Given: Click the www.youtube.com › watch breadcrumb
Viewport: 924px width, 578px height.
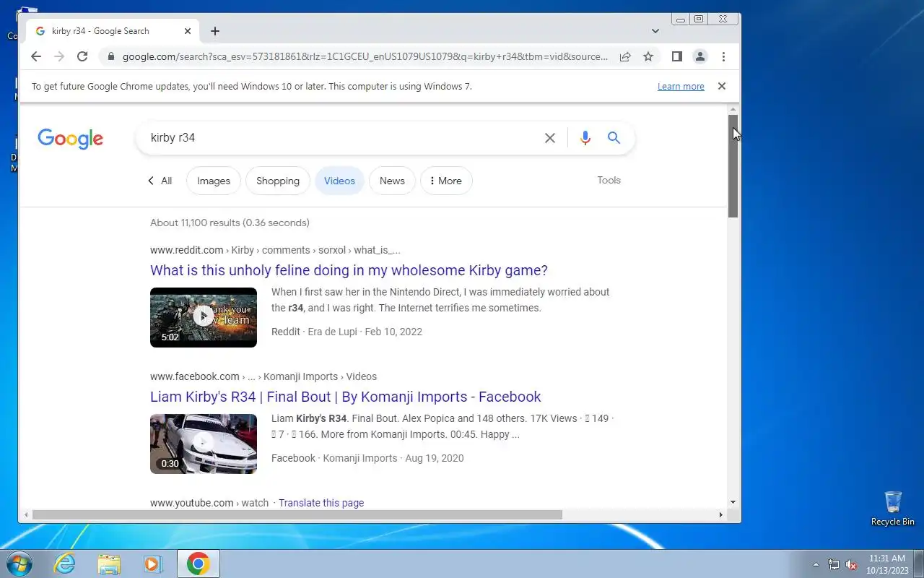Looking at the screenshot, I should tap(209, 503).
